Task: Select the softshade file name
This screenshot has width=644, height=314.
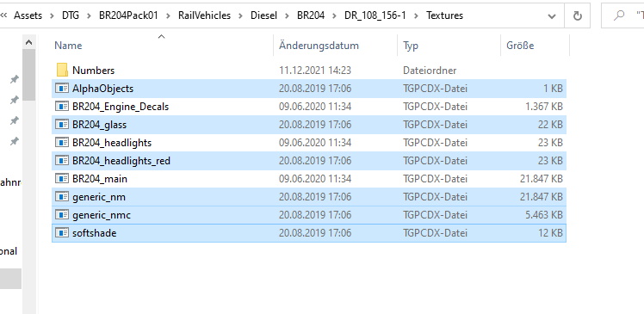Action: pyautogui.click(x=94, y=233)
